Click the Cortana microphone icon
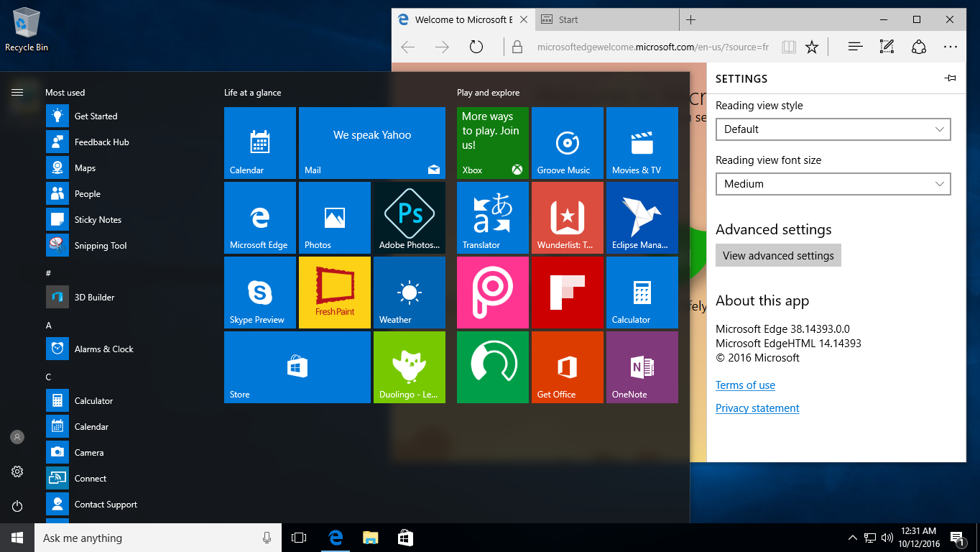This screenshot has width=980, height=552. pyautogui.click(x=267, y=538)
